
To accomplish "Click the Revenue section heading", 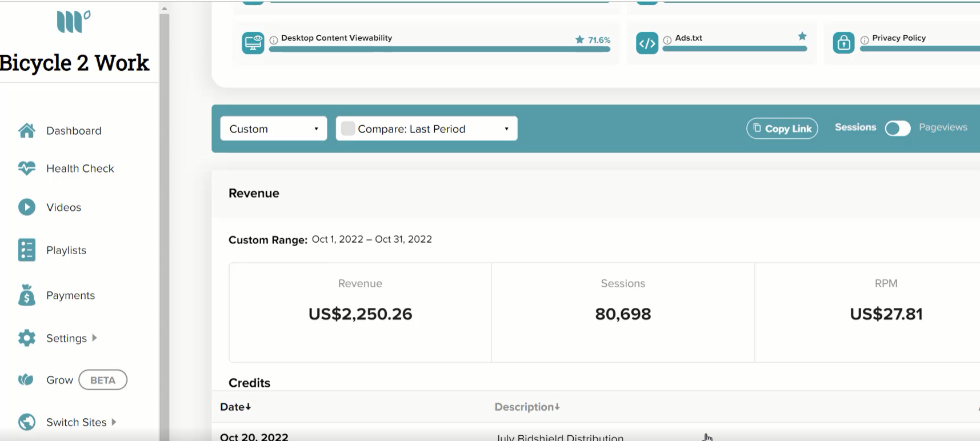I will click(x=254, y=193).
